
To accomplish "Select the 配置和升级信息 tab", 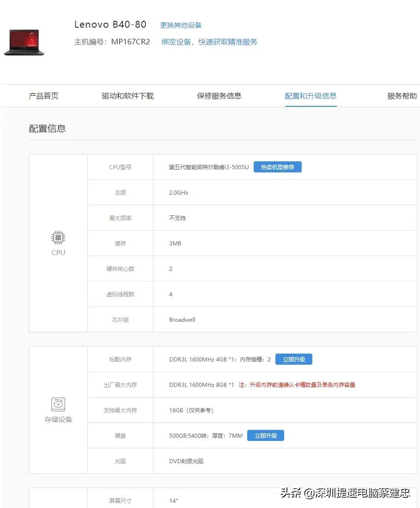I will pyautogui.click(x=310, y=96).
